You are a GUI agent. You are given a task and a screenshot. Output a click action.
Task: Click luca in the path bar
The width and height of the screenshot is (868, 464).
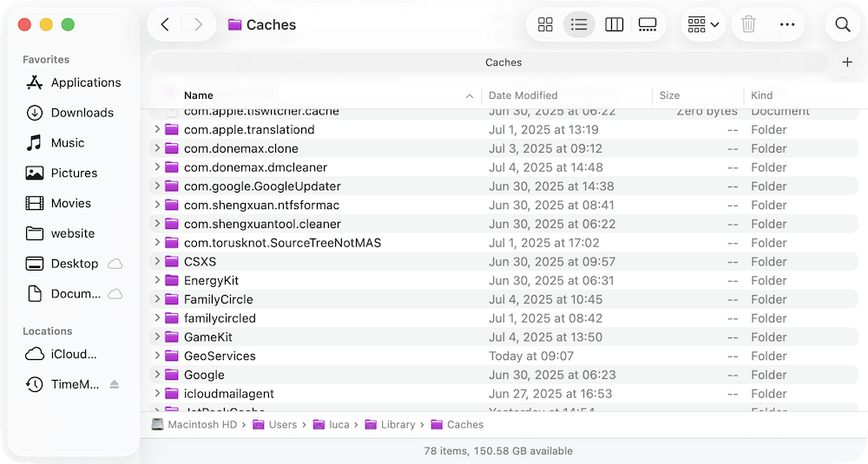[332, 425]
